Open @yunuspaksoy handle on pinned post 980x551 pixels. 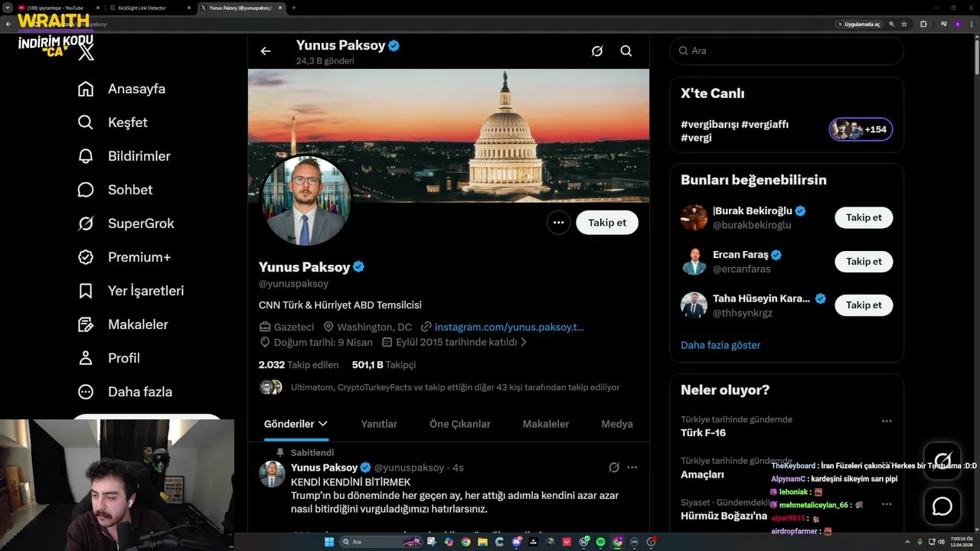point(409,468)
